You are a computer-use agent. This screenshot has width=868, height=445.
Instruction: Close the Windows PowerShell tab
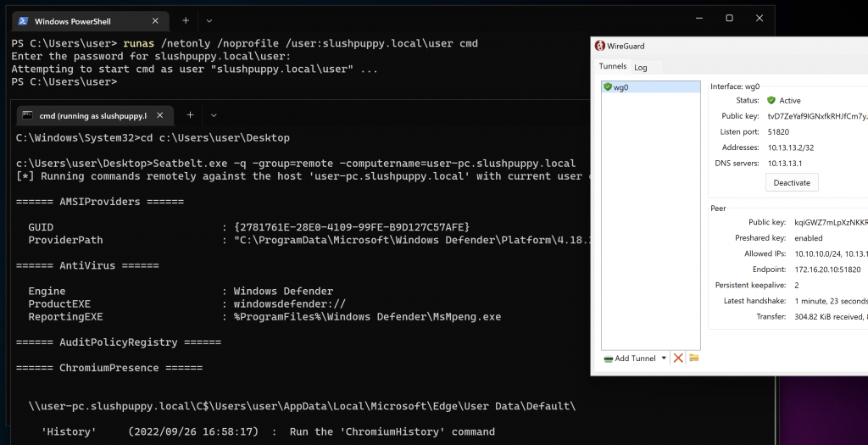[153, 20]
